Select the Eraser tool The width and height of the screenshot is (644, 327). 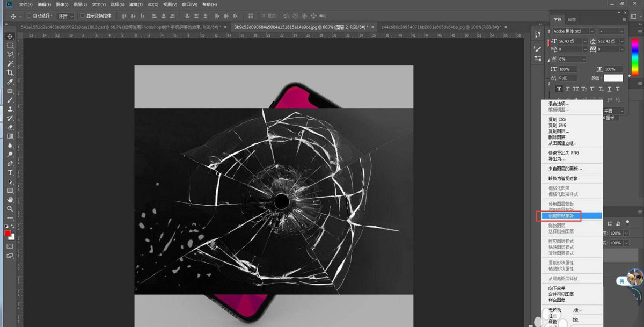(10, 127)
